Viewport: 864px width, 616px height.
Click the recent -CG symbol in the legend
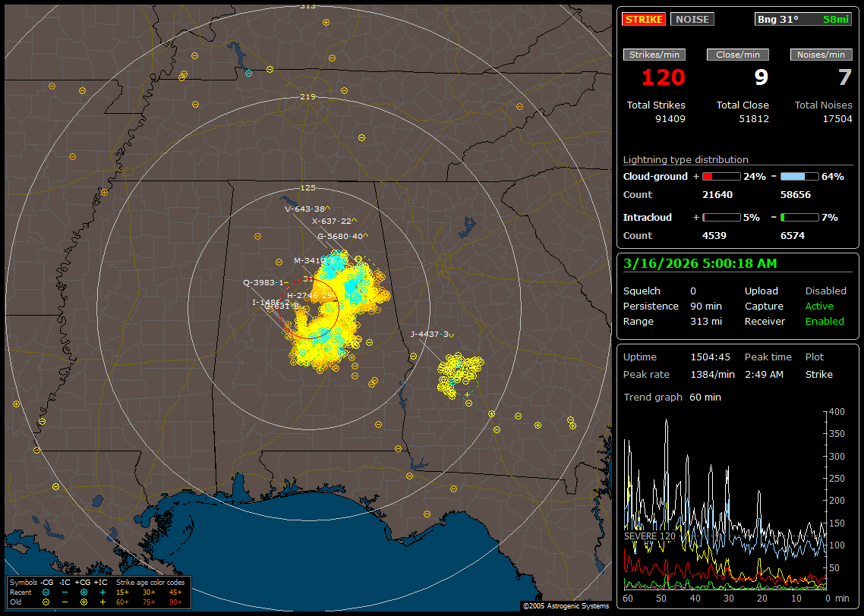[x=46, y=592]
